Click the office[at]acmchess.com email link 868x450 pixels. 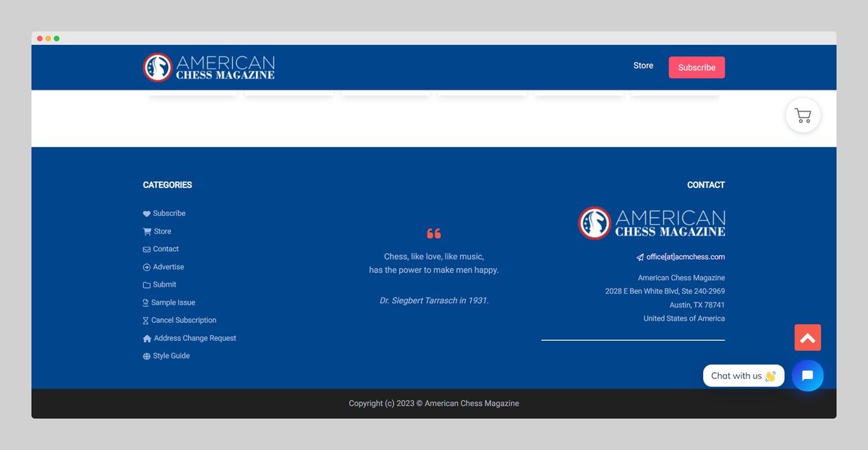point(685,257)
